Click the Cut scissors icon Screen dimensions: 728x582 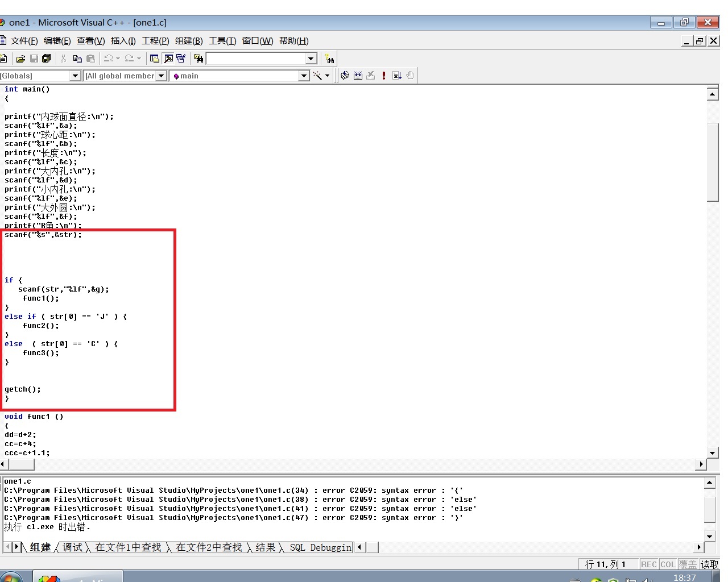[64, 59]
